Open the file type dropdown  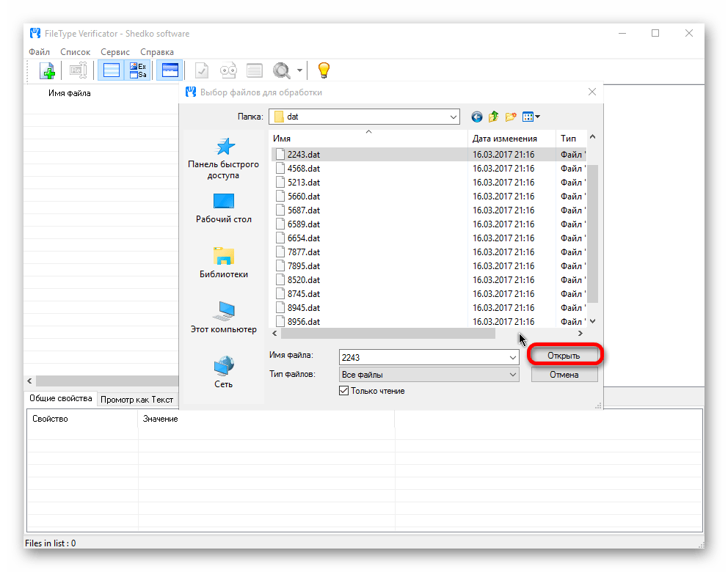pos(512,375)
